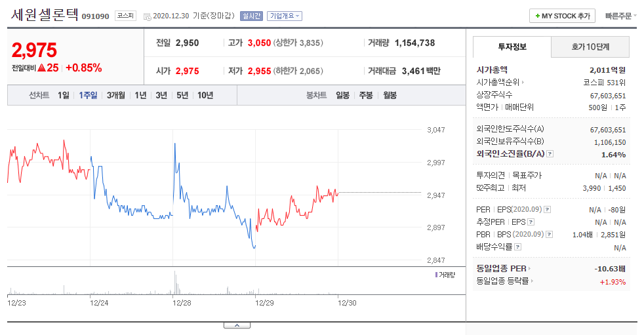Click the 외국인보유주식수 value 1,106,150
The image size is (644, 335).
pyautogui.click(x=610, y=142)
